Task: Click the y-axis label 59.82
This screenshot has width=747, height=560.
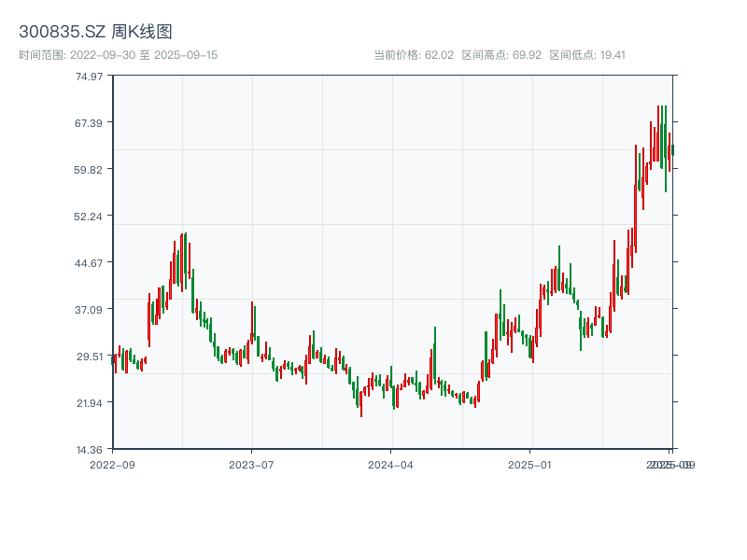Action: point(88,170)
